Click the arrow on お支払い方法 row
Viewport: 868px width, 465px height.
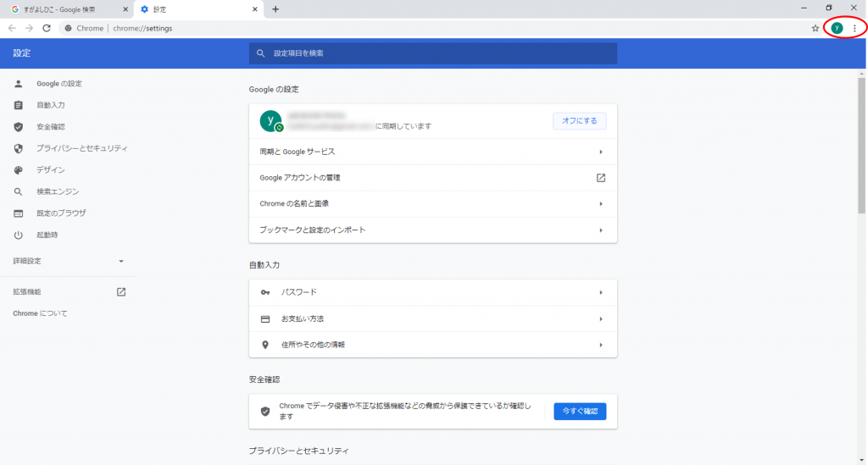pyautogui.click(x=601, y=319)
